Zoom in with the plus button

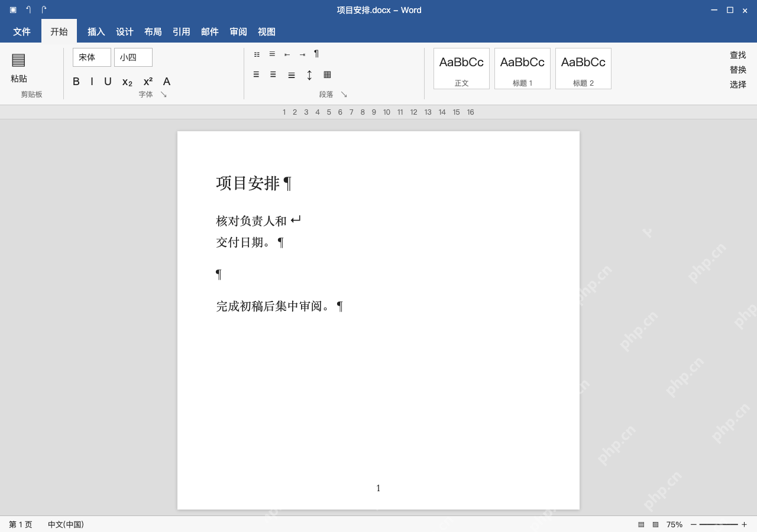(744, 524)
